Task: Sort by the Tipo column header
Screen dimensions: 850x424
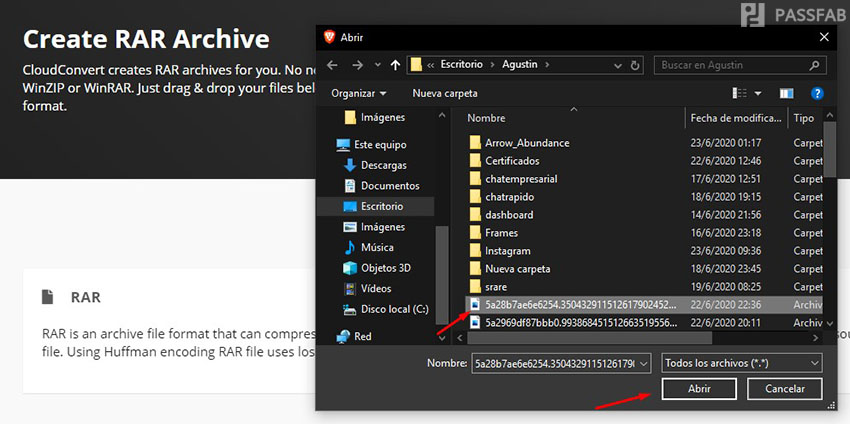Action: 804,118
